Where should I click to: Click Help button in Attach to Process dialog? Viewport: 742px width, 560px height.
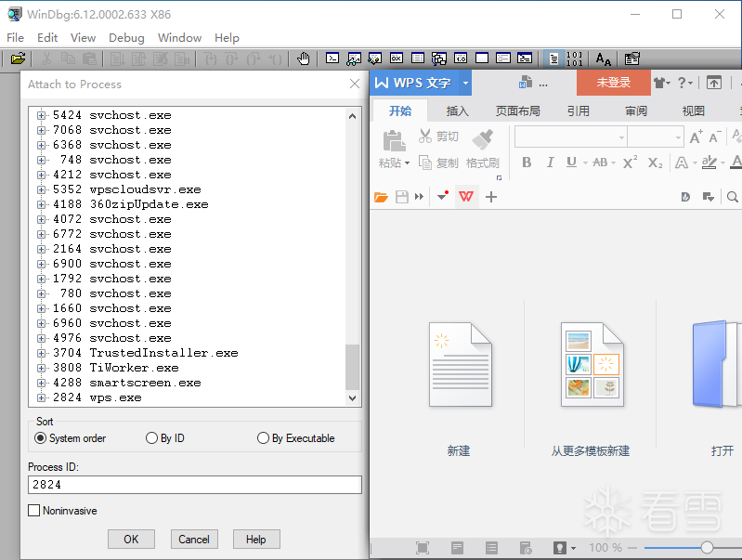click(256, 540)
